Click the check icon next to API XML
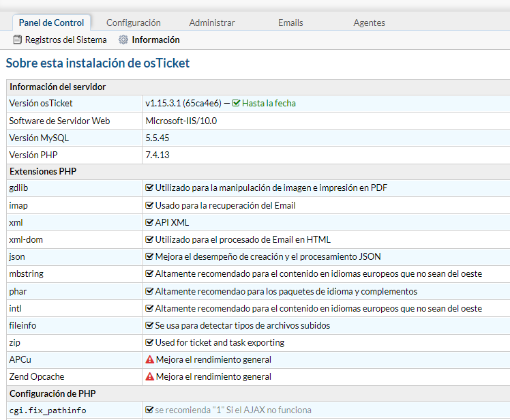 [x=149, y=222]
